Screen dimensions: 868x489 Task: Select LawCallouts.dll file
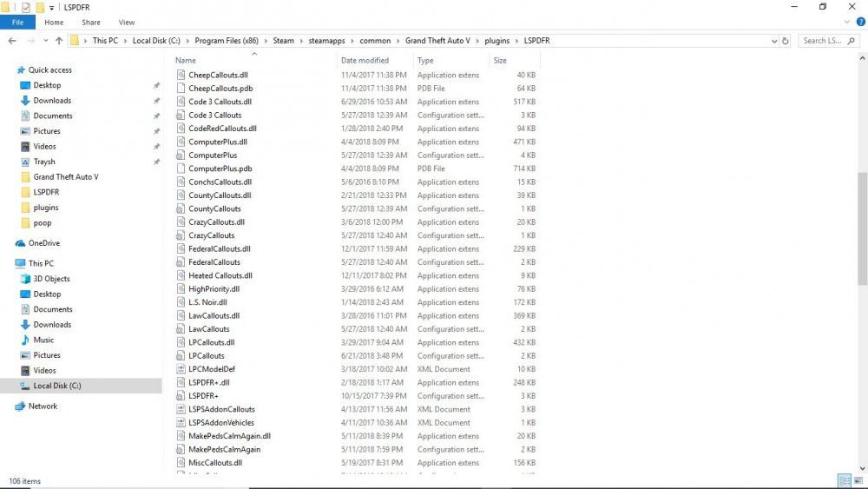click(214, 315)
